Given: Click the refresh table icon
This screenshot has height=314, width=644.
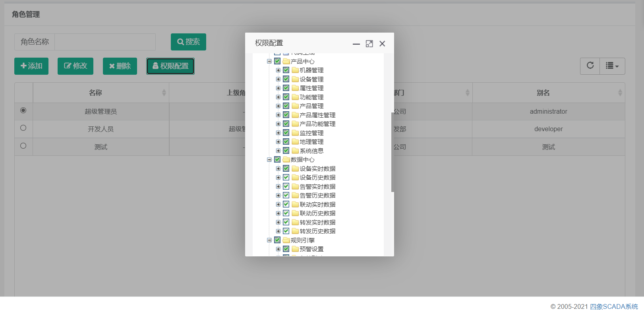Looking at the screenshot, I should coord(590,66).
